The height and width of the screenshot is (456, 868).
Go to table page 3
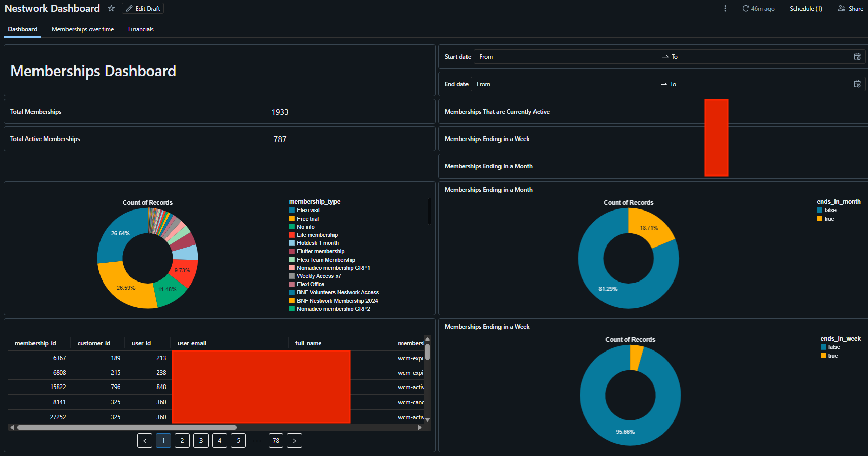201,441
